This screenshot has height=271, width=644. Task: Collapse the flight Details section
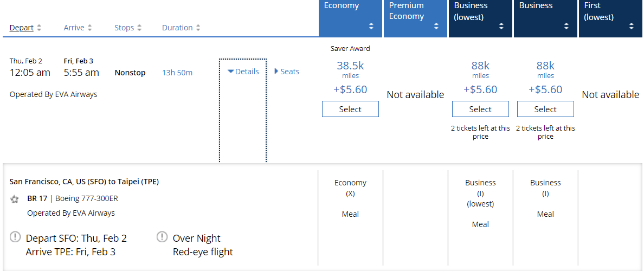pos(243,72)
